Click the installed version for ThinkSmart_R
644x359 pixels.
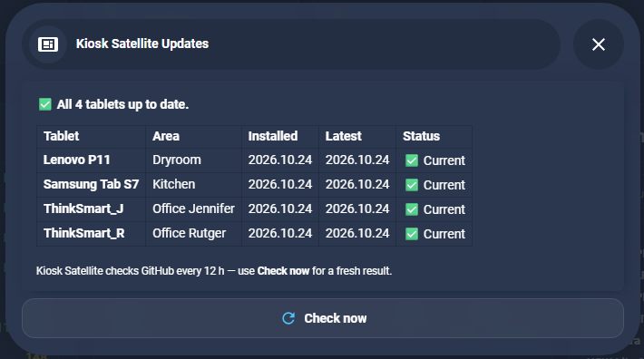280,233
